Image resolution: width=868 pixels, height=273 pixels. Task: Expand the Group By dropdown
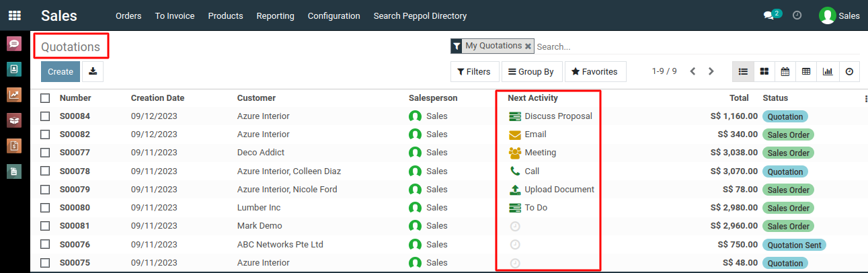tap(531, 71)
